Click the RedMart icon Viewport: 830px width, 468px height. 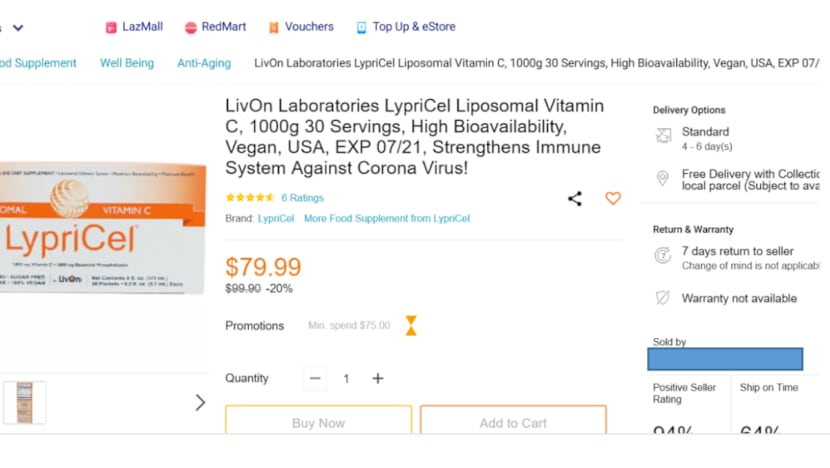(190, 28)
